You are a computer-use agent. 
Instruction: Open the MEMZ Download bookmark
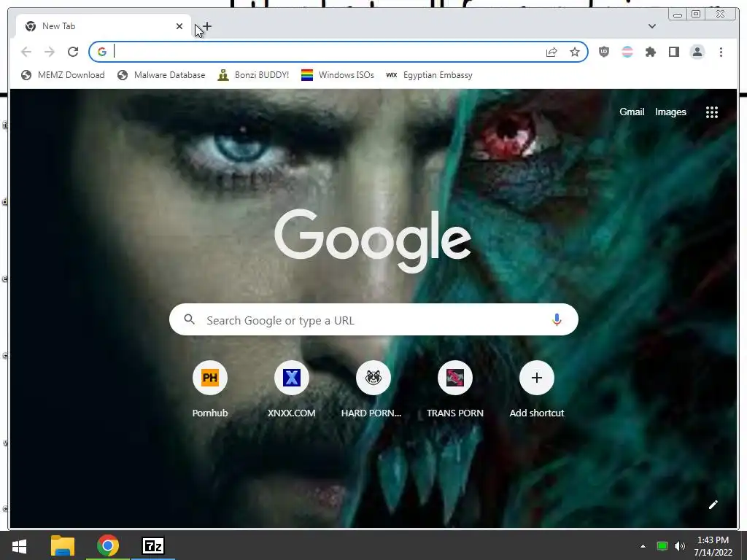point(63,75)
